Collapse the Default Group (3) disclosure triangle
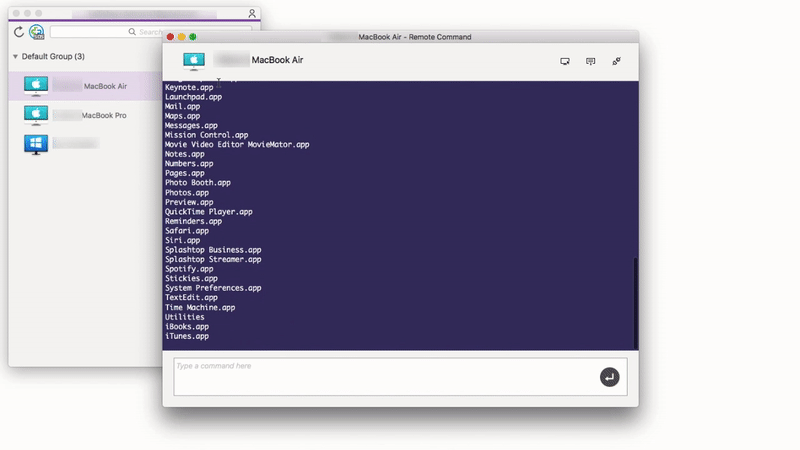Image resolution: width=800 pixels, height=450 pixels. pos(15,57)
